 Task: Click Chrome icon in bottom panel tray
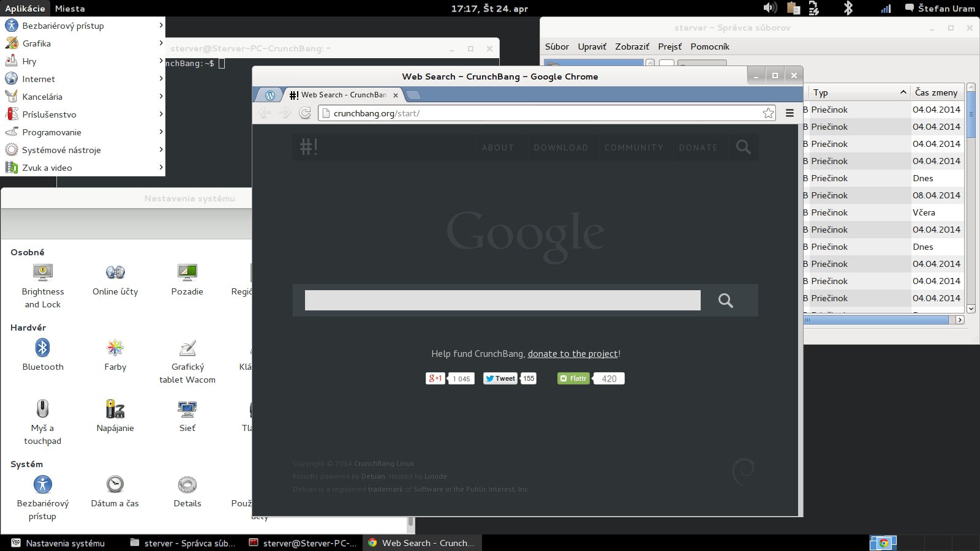pos(883,542)
